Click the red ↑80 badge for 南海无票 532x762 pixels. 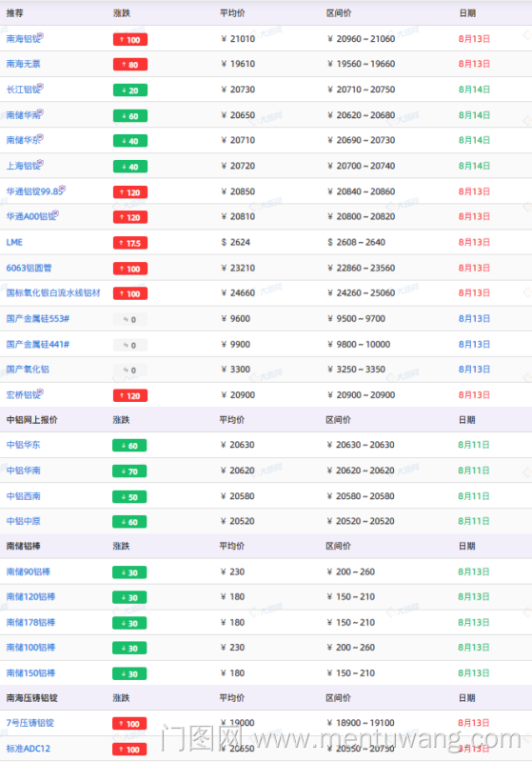point(130,65)
